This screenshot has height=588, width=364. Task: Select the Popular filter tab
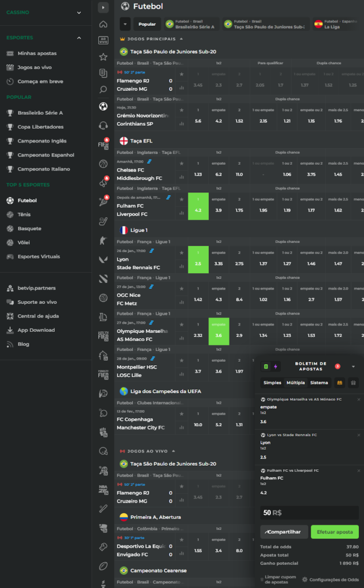(147, 24)
